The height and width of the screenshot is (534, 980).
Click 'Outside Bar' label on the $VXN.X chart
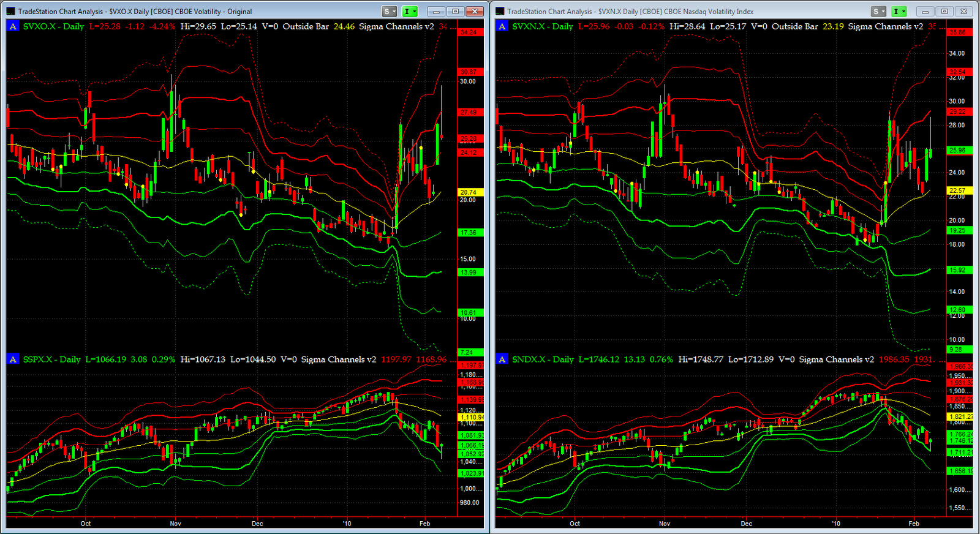pyautogui.click(x=795, y=26)
